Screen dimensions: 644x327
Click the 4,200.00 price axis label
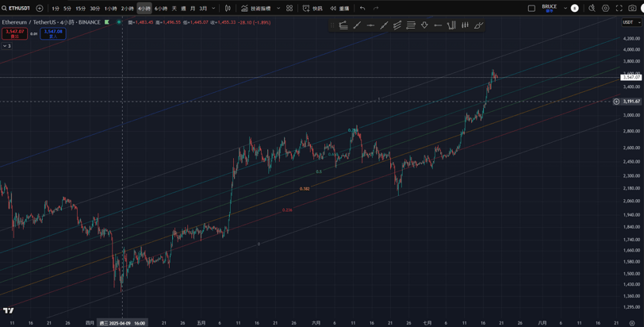click(x=631, y=39)
